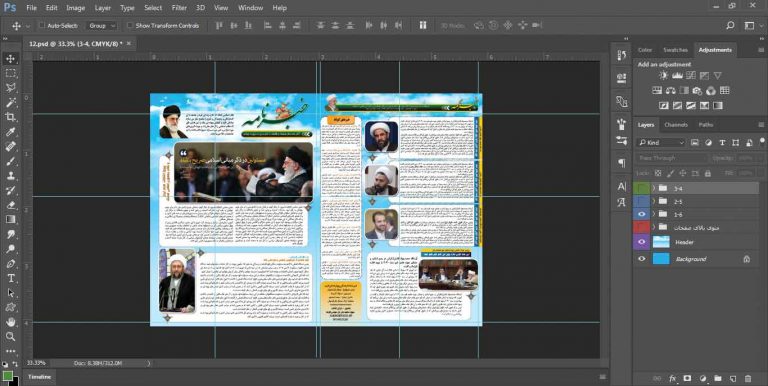This screenshot has width=768, height=386.
Task: Select the Gradient tool
Action: tap(10, 219)
